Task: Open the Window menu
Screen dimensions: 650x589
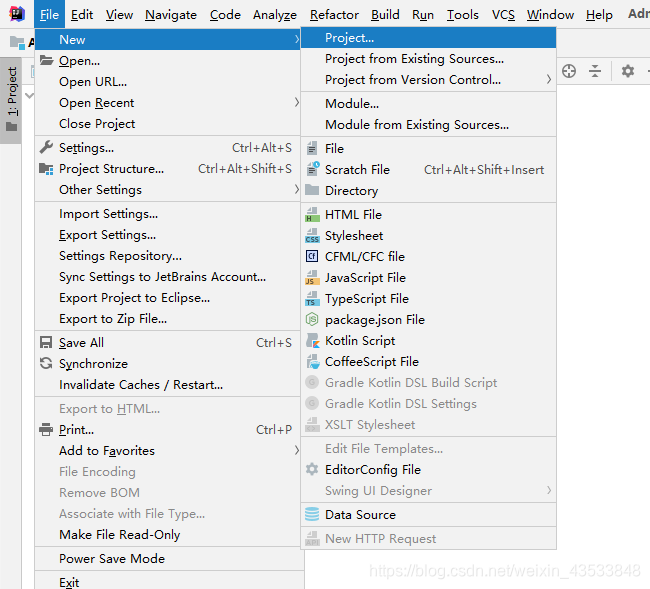Action: pos(550,15)
